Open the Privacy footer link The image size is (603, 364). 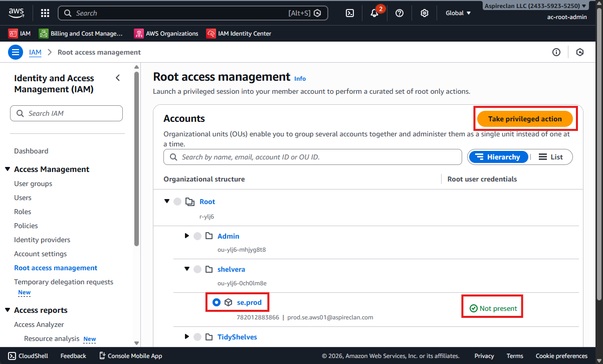coord(484,356)
